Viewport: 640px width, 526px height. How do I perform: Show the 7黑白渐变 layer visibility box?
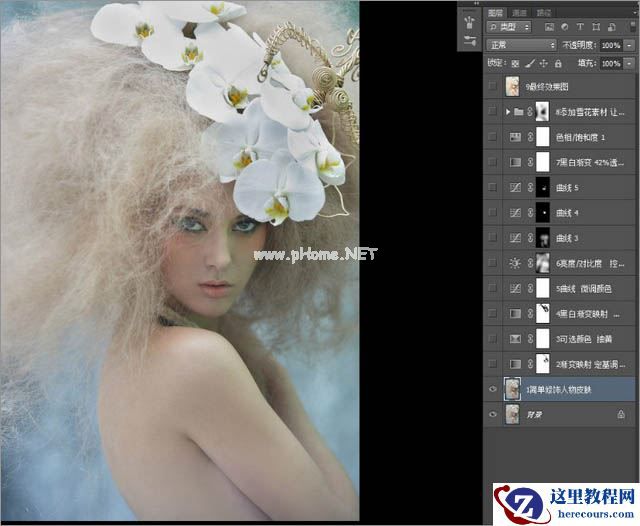coord(493,162)
